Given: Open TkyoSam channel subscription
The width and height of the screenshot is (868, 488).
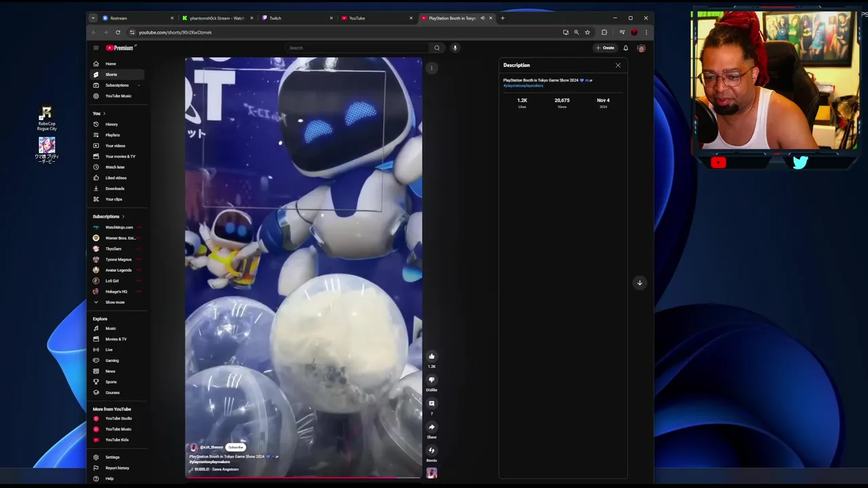Looking at the screenshot, I should tap(116, 249).
